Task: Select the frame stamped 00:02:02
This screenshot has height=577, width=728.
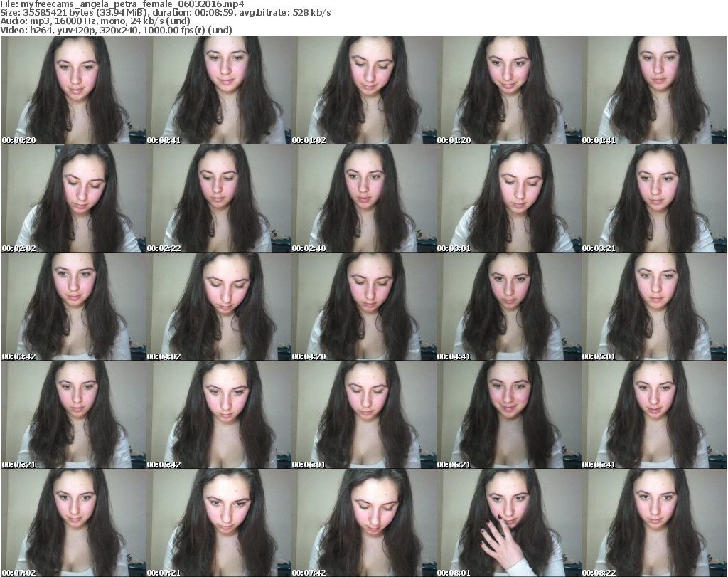Action: [x=74, y=198]
